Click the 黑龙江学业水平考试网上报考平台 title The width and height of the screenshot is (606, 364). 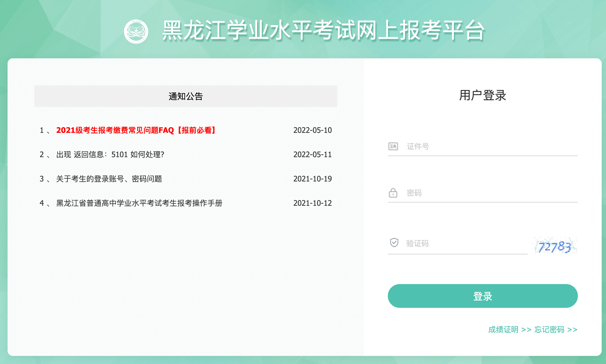click(x=323, y=30)
